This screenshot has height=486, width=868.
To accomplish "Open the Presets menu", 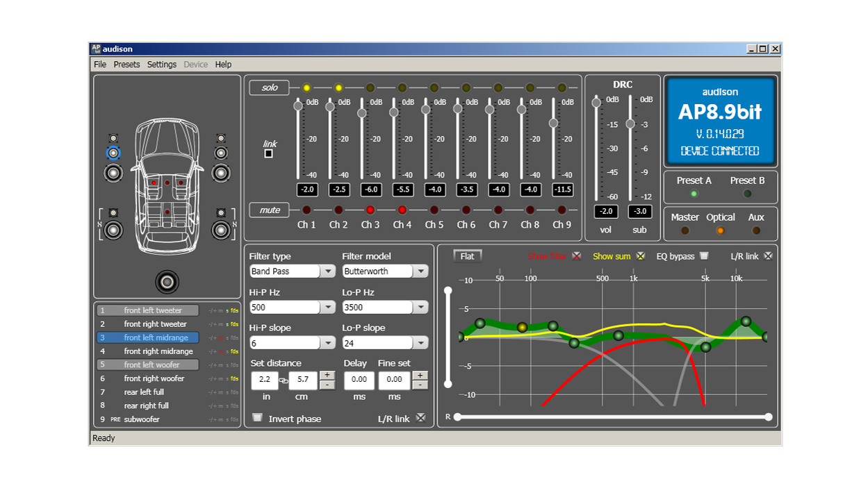I will (x=126, y=65).
